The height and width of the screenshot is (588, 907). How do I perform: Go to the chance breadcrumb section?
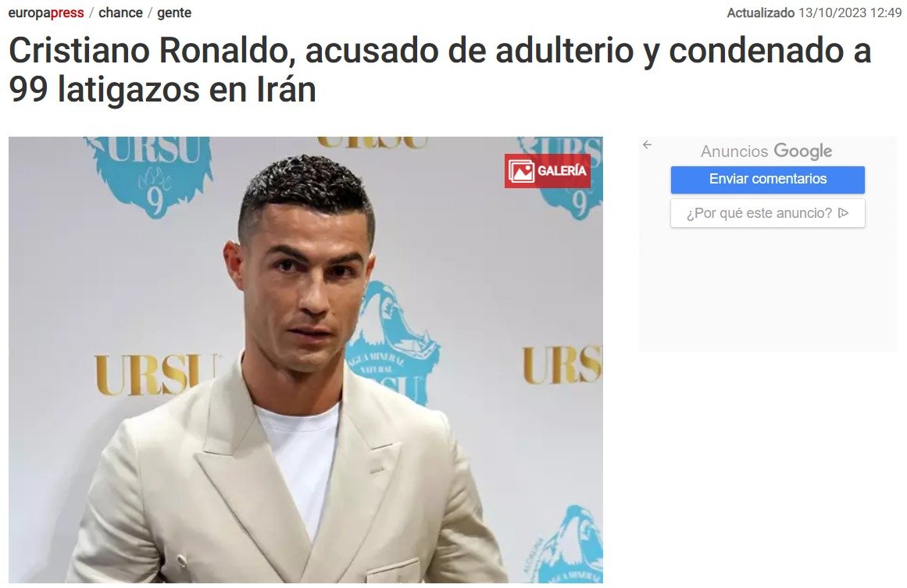120,12
